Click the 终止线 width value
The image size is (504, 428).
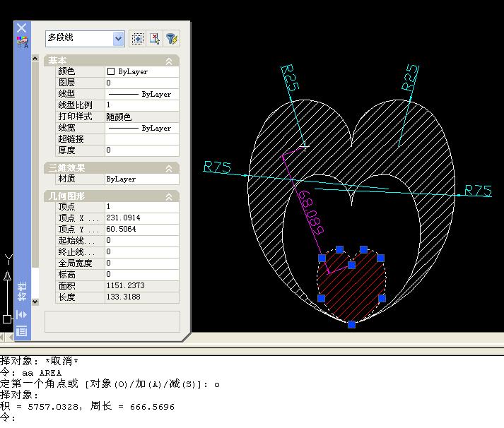tap(142, 251)
